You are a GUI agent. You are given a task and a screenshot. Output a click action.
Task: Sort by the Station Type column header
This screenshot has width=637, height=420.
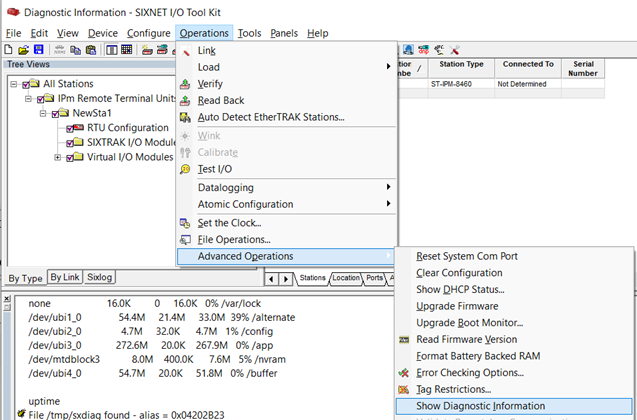[461, 68]
